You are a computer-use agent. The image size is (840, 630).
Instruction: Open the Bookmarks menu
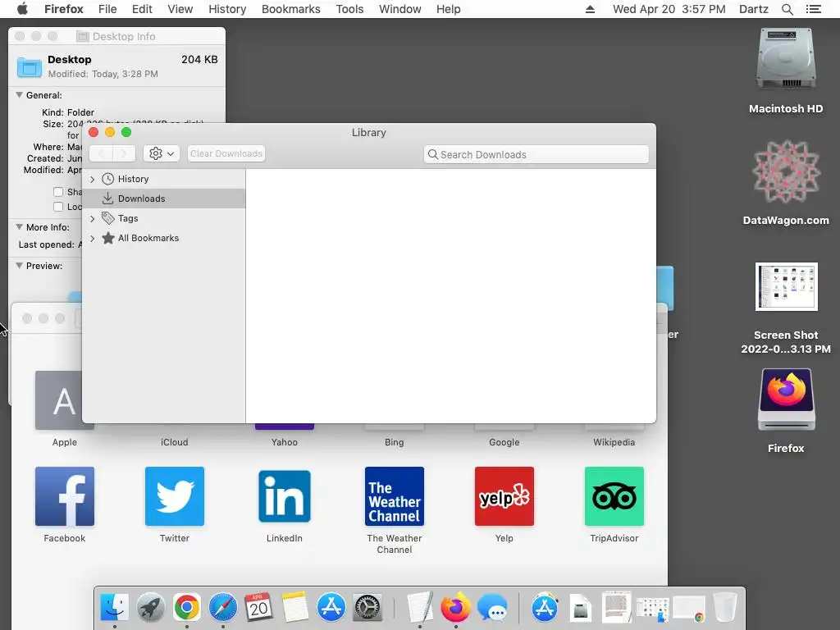(x=291, y=9)
